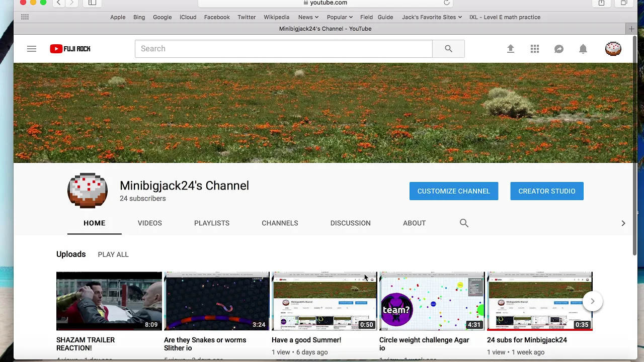Open the YouTube apps grid icon

click(535, 49)
